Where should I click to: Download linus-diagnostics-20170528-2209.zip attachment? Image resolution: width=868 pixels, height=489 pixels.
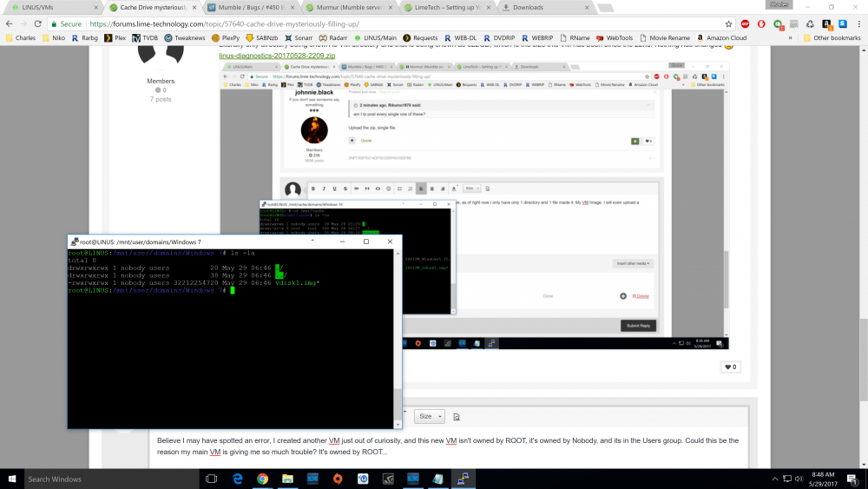[x=277, y=56]
